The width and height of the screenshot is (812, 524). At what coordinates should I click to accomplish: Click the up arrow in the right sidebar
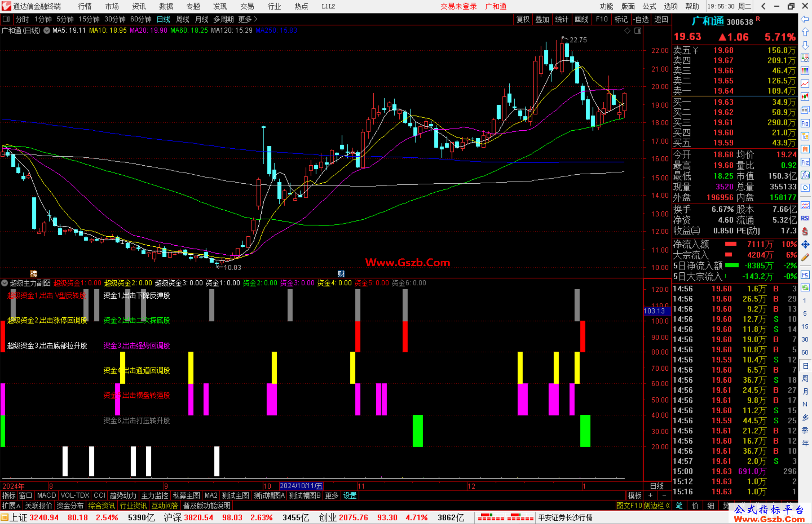tap(805, 32)
